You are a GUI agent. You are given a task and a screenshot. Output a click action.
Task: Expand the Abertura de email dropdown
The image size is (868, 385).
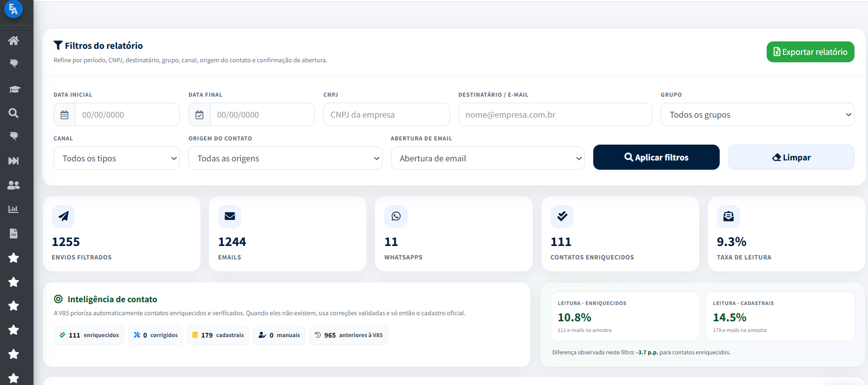488,158
